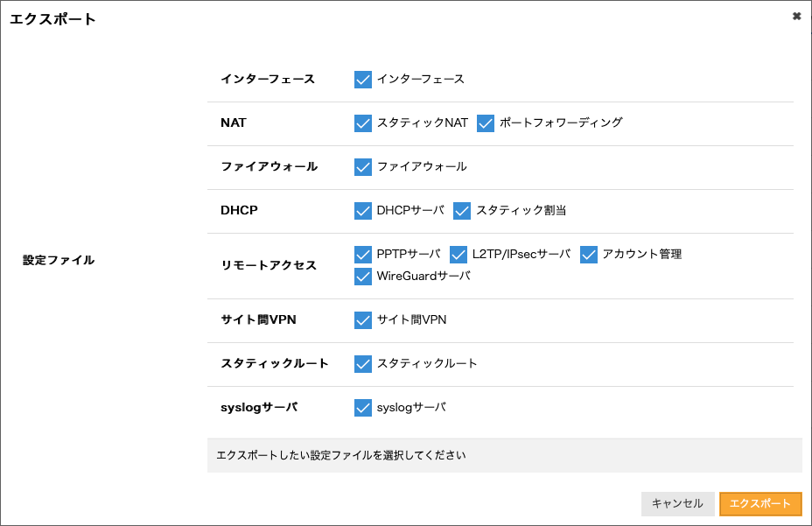Screen dimensions: 812x526
Task: Toggle the L2TP/IPsecサーバ checkbox
Action: [458, 255]
